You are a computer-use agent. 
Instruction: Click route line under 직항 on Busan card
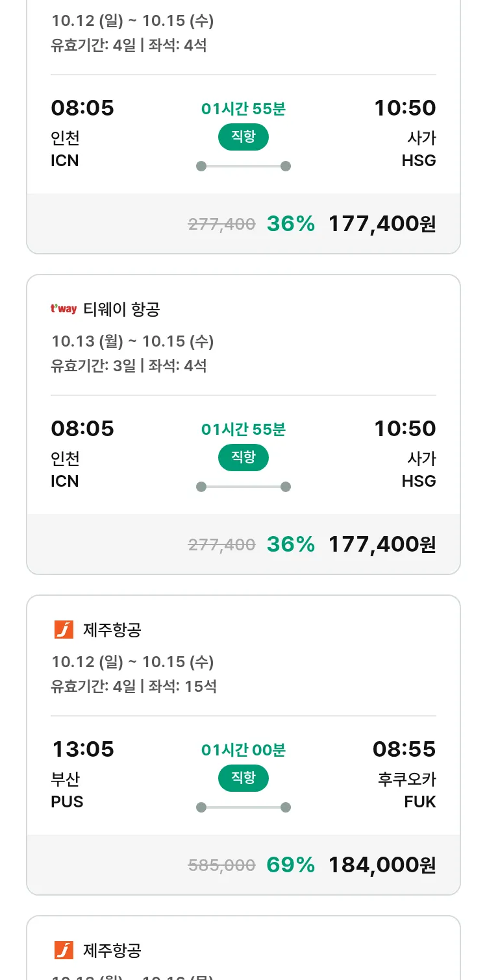coord(243,807)
